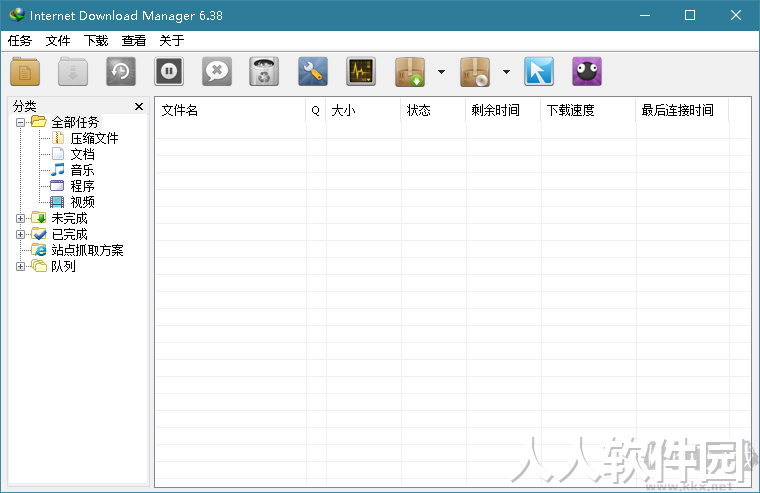Screen dimensions: 760x493
Task: Open Options with the wrench icon
Action: [313, 72]
